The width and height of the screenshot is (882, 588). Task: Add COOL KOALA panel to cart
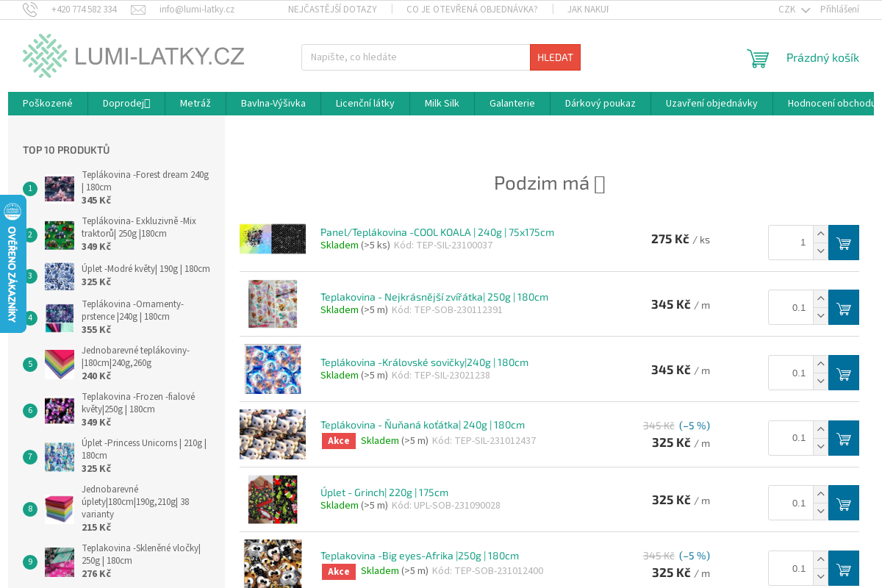point(843,243)
